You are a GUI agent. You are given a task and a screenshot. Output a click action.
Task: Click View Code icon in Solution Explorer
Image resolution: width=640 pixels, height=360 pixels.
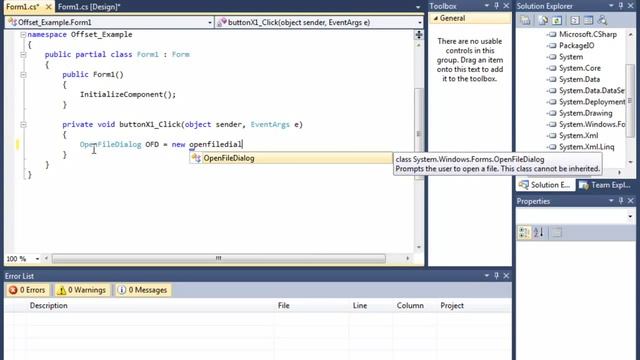575,20
